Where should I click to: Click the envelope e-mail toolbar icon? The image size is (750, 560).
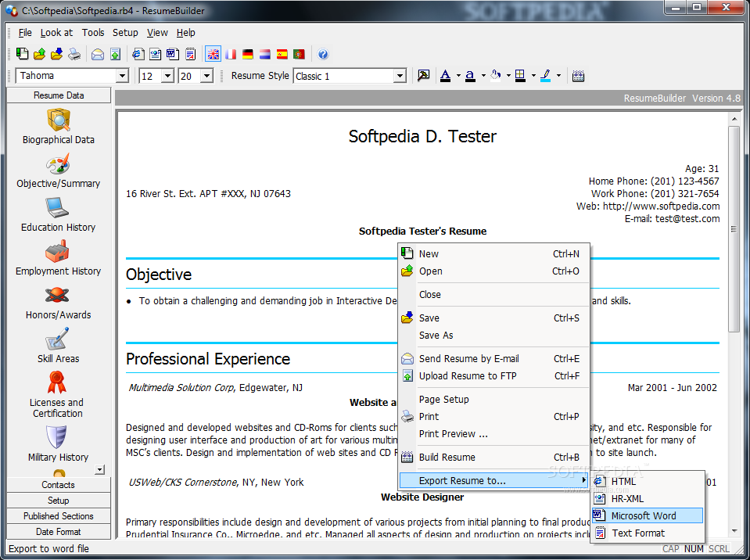tap(98, 54)
